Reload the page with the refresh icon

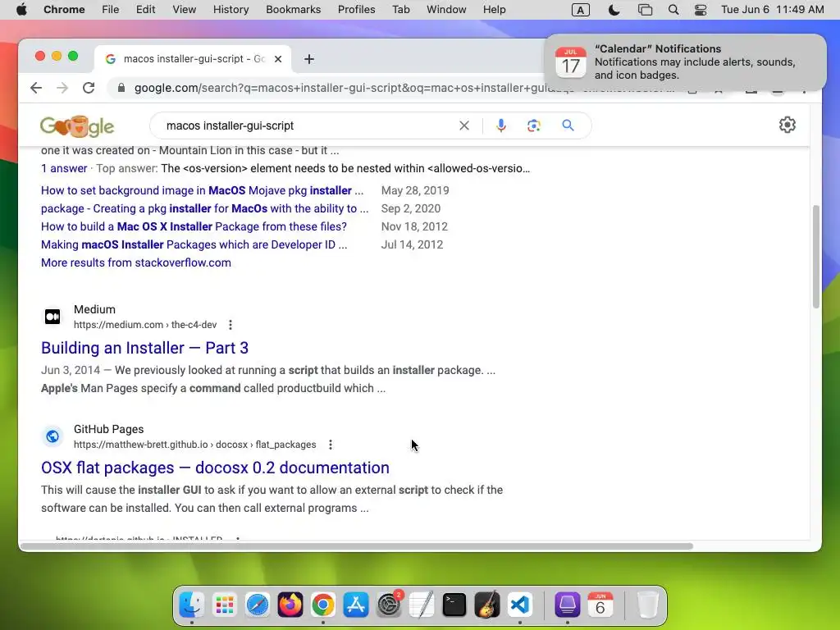coord(89,88)
